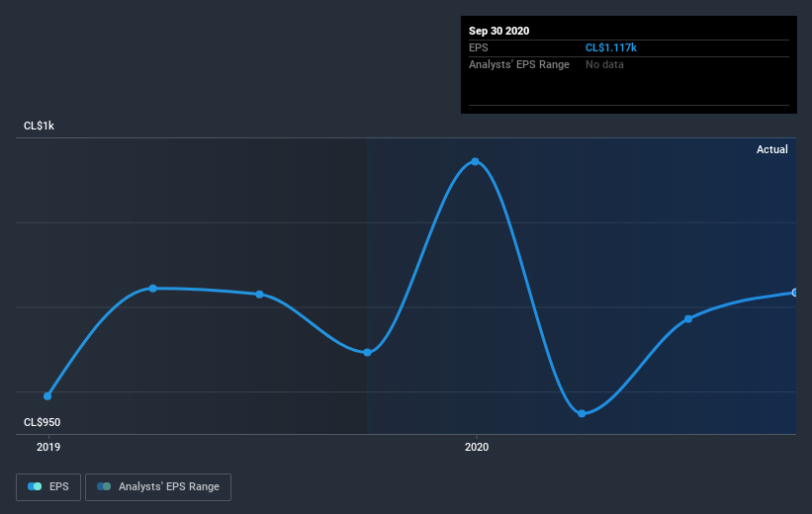Select the peak data point near 2020
This screenshot has width=812, height=514.
tap(475, 161)
